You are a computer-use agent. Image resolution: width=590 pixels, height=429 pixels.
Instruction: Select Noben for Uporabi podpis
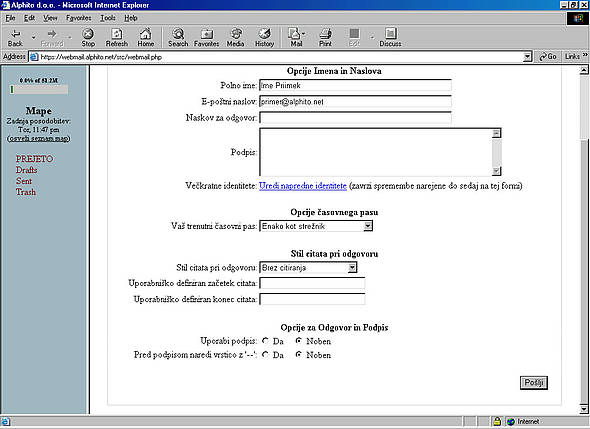tap(299, 341)
